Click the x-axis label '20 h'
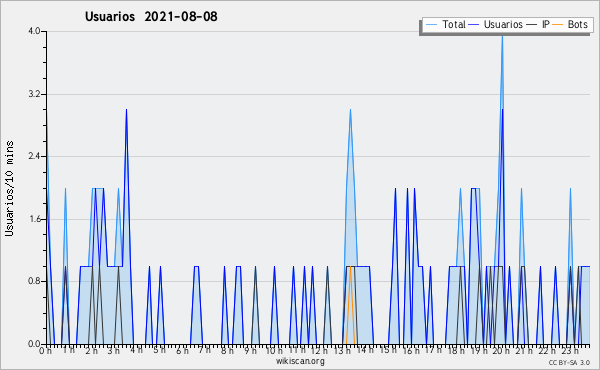 point(501,350)
